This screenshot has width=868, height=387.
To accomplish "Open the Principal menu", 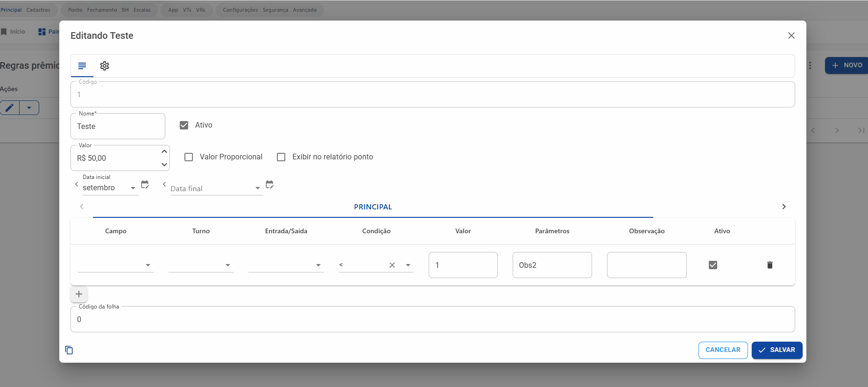I will point(11,10).
